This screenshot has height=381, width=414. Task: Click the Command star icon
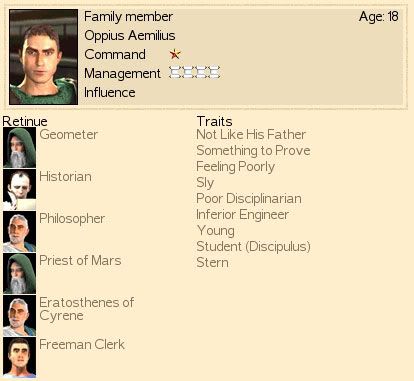175,54
